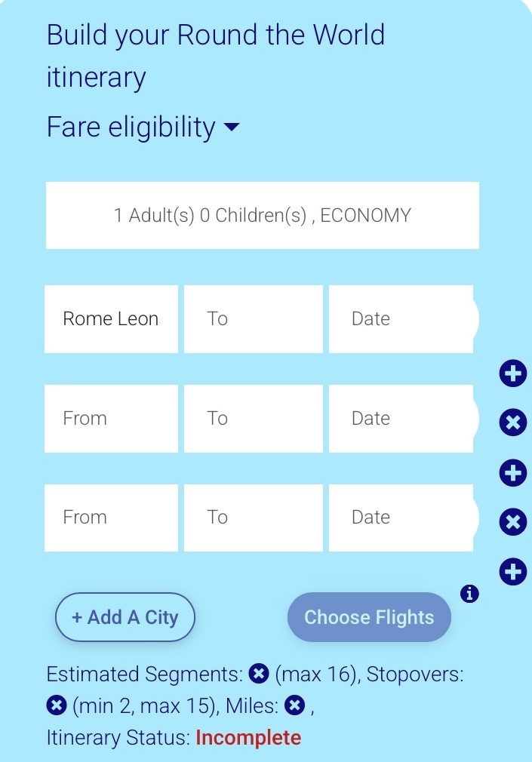Viewport: 532px width, 762px height.
Task: Select the To field of the first segment
Action: pyautogui.click(x=253, y=318)
